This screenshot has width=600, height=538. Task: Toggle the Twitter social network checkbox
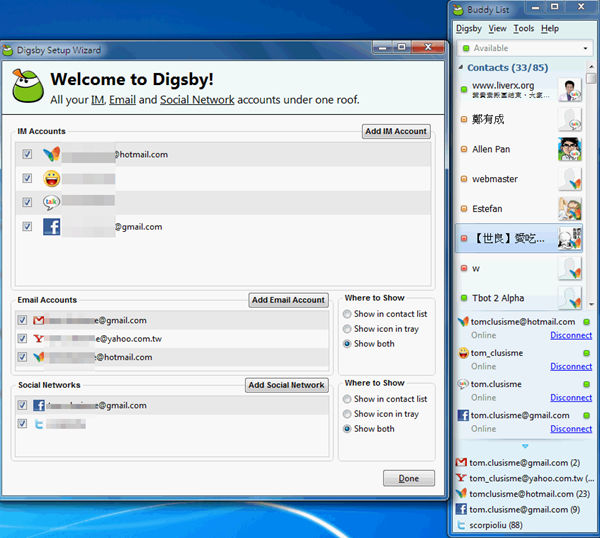[22, 424]
